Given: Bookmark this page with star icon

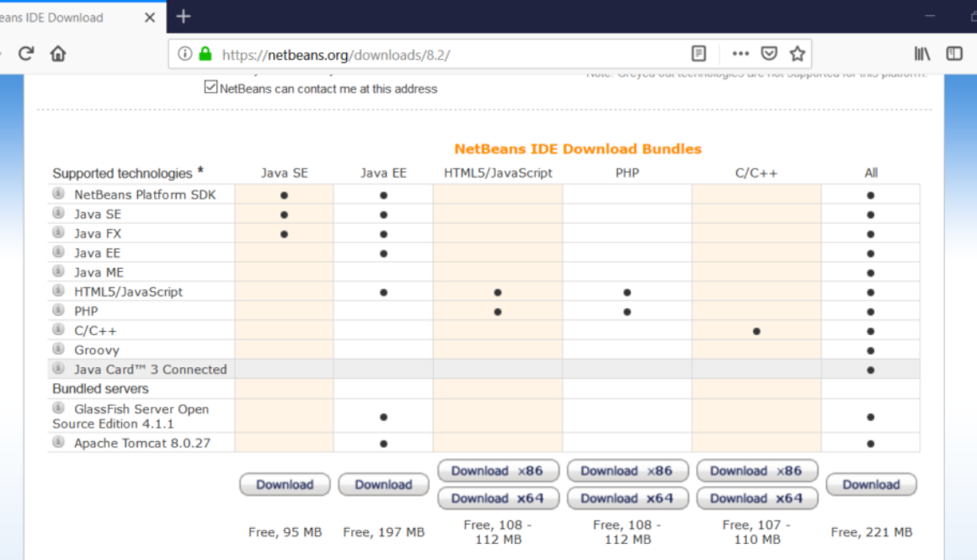Looking at the screenshot, I should (797, 54).
